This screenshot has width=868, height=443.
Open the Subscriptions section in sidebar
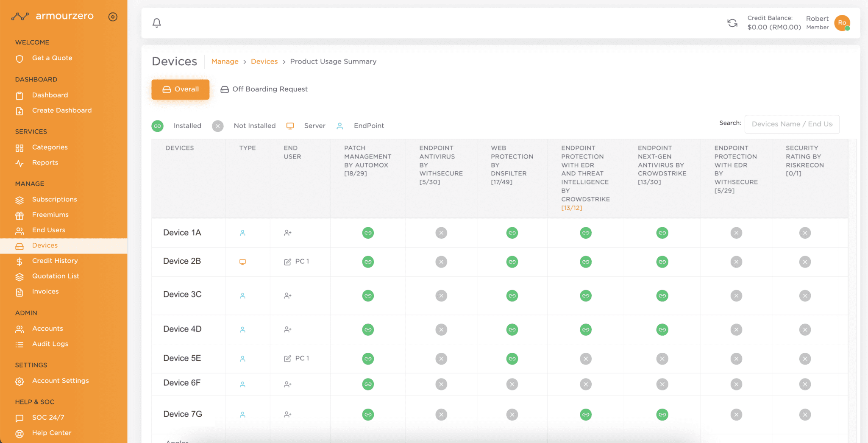point(54,199)
